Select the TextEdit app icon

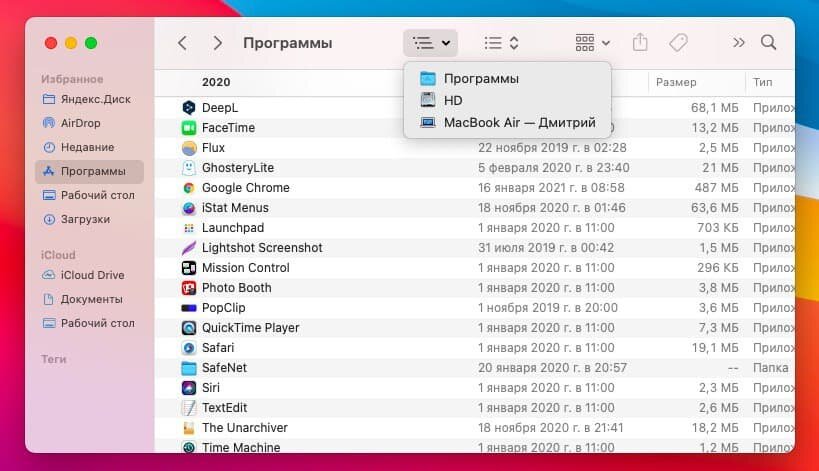coord(189,408)
